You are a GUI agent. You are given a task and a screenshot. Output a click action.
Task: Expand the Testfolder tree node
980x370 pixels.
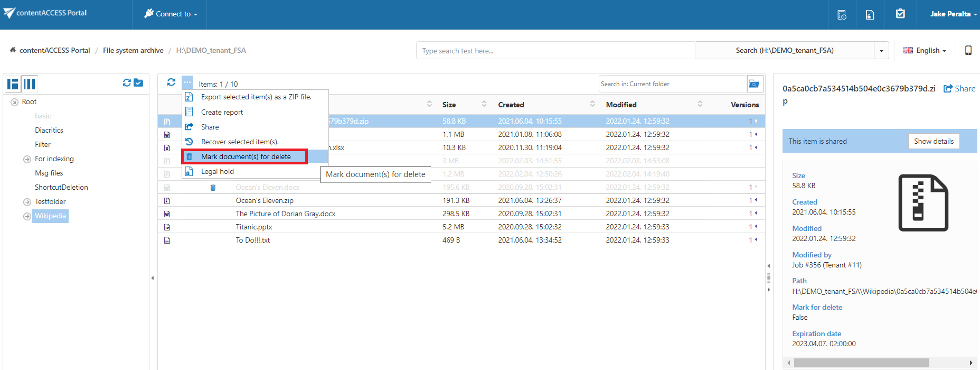pos(27,202)
